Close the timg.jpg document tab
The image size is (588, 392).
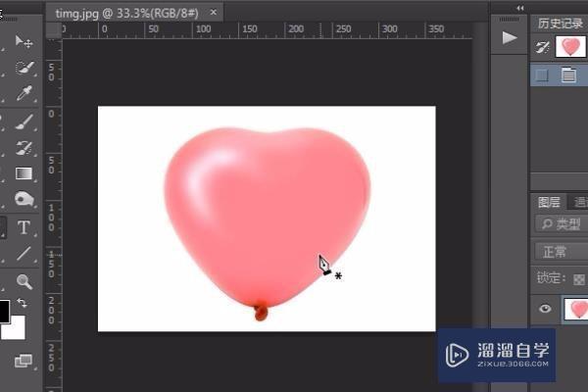214,13
